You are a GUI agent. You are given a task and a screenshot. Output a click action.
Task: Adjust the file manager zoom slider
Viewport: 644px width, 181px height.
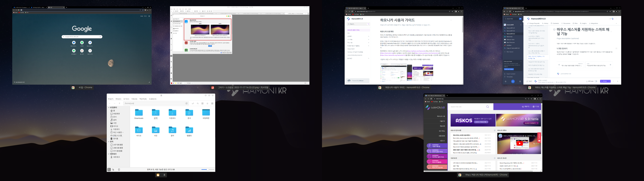point(208,169)
